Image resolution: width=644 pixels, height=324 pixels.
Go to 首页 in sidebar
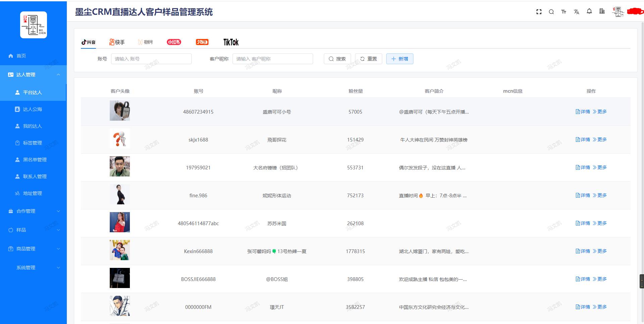pyautogui.click(x=33, y=56)
